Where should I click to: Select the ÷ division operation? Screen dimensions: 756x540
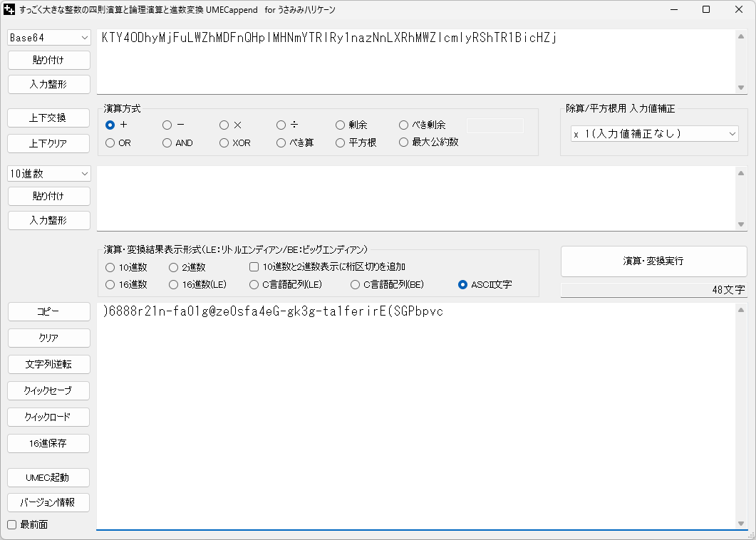(282, 125)
